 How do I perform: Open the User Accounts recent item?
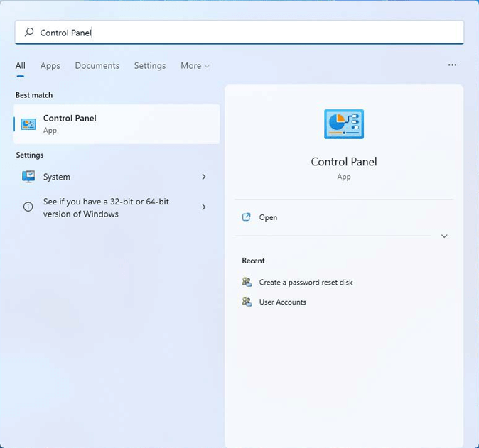tap(282, 302)
